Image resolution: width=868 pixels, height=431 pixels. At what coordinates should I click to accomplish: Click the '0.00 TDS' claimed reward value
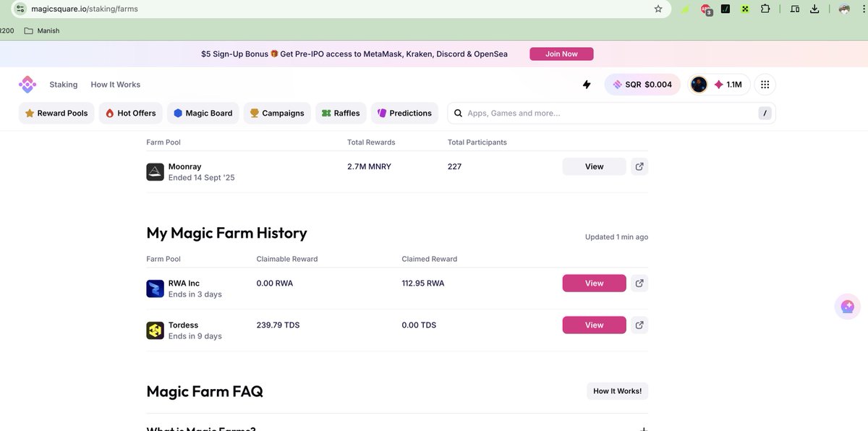click(419, 325)
